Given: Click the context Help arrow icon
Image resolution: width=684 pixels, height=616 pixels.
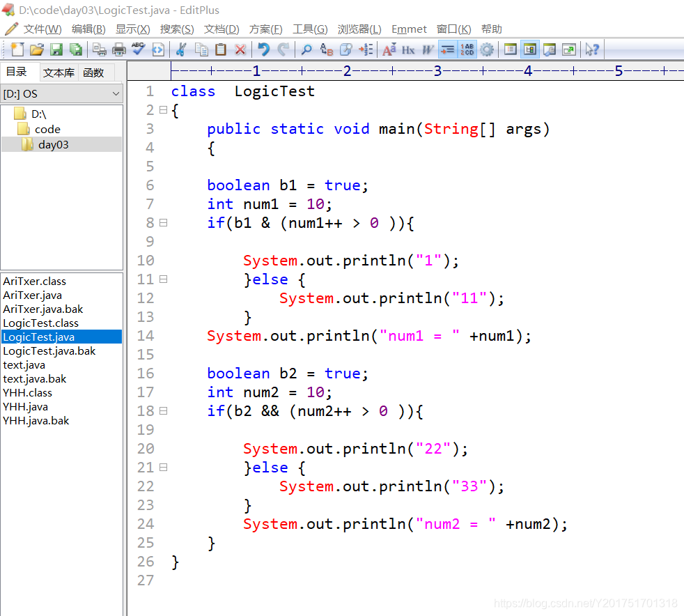Looking at the screenshot, I should (x=592, y=49).
